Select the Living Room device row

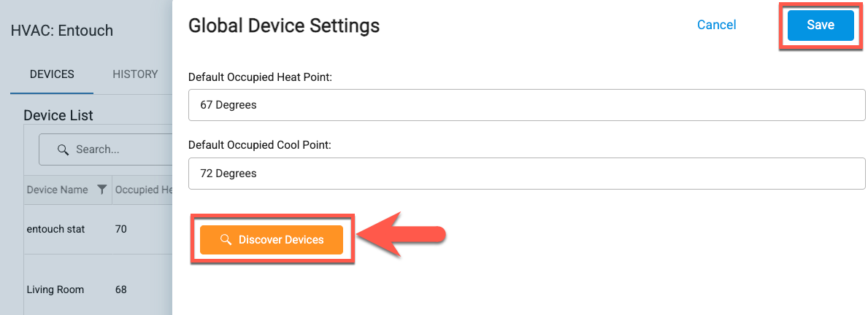point(55,289)
